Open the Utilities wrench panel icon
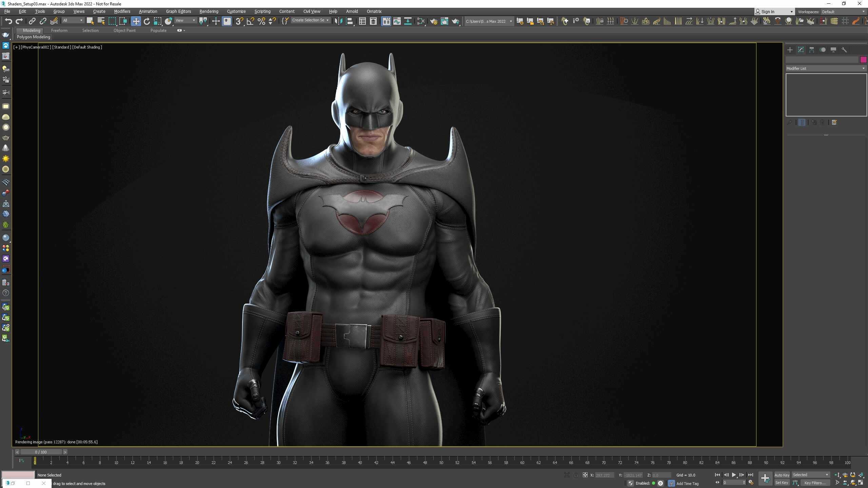The image size is (868, 488). tap(844, 50)
